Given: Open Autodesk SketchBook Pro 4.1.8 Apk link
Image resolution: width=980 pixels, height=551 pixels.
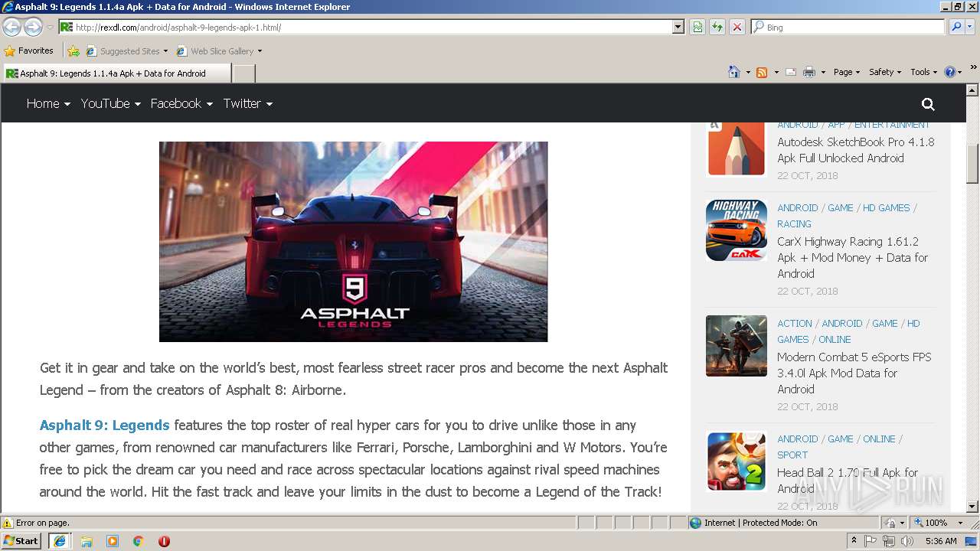Looking at the screenshot, I should point(856,150).
